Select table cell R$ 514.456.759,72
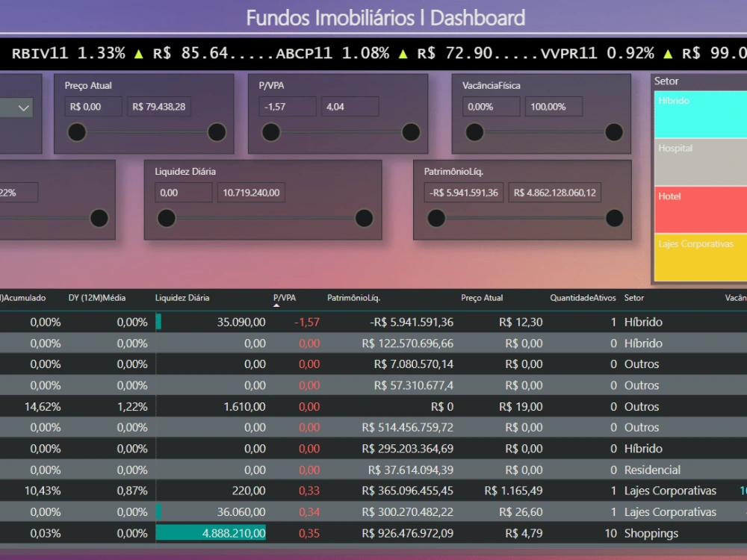This screenshot has height=560, width=747. point(407,428)
